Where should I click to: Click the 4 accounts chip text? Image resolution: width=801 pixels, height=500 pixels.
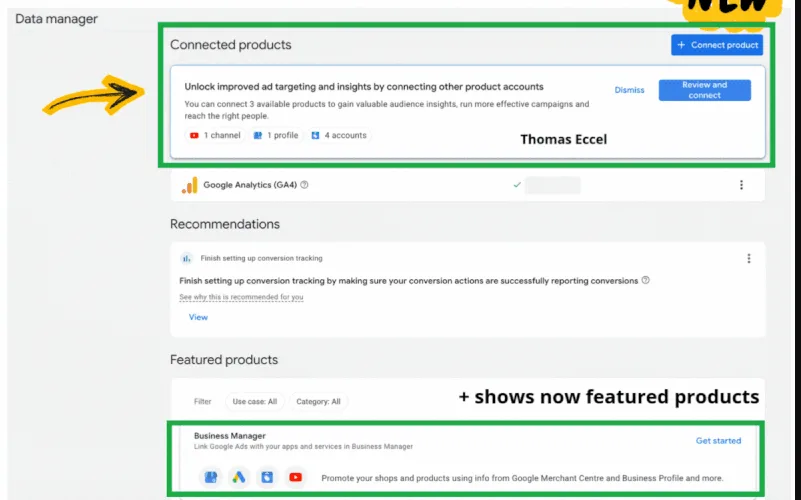click(345, 135)
